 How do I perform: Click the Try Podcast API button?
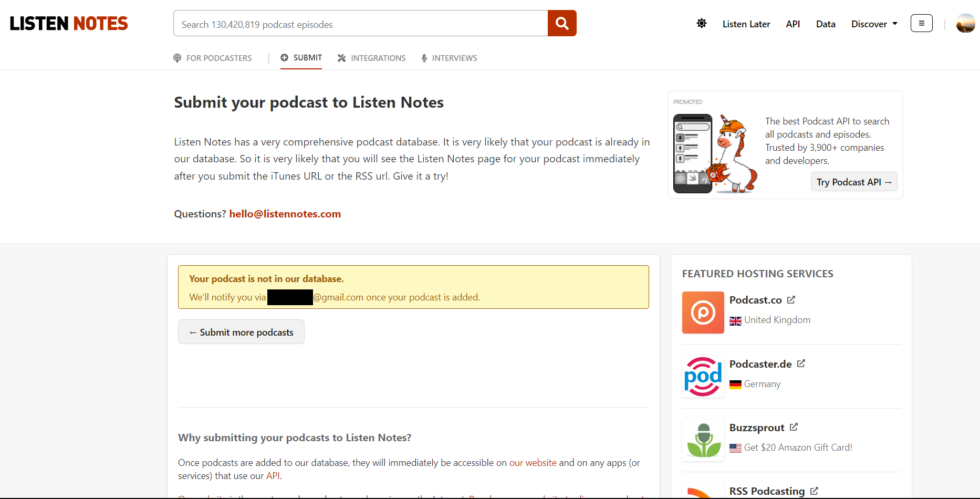click(854, 182)
